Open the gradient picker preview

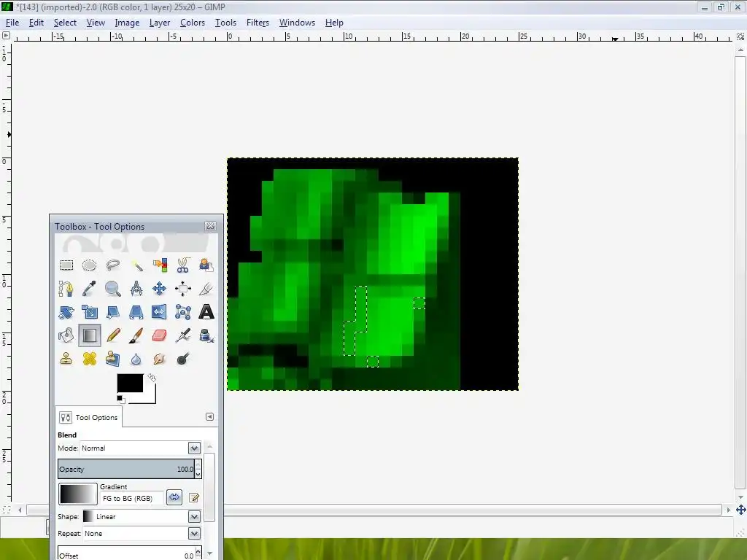coord(78,494)
